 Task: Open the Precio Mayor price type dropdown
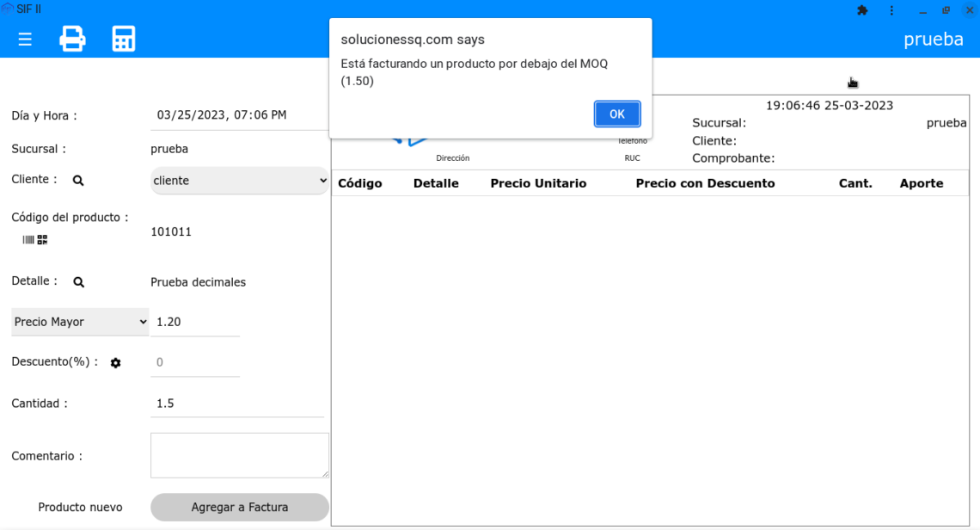81,322
